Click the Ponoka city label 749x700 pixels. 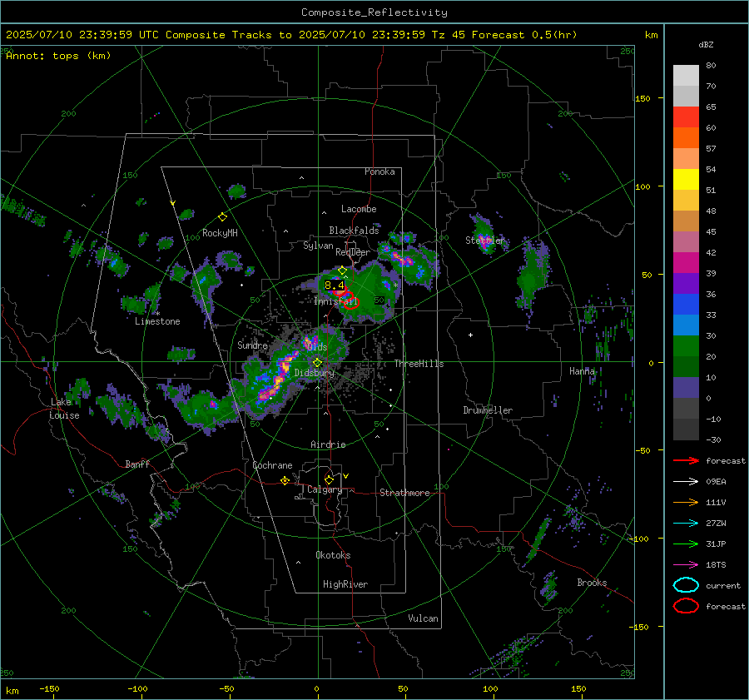379,171
